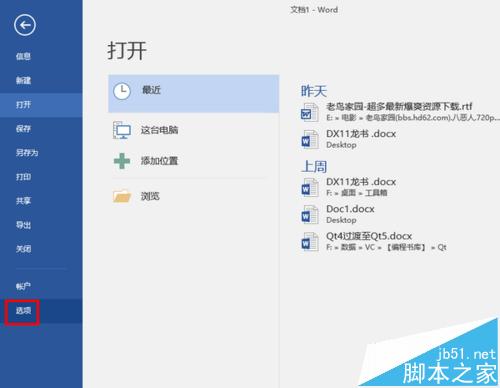Click the icon of the 老鸟家园 rtf file
Screen dimensions: 500x388
coord(310,112)
